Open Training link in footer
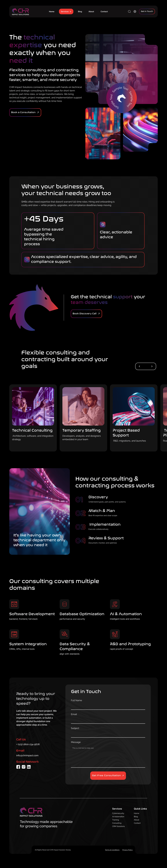The width and height of the screenshot is (167, 868). [116, 820]
